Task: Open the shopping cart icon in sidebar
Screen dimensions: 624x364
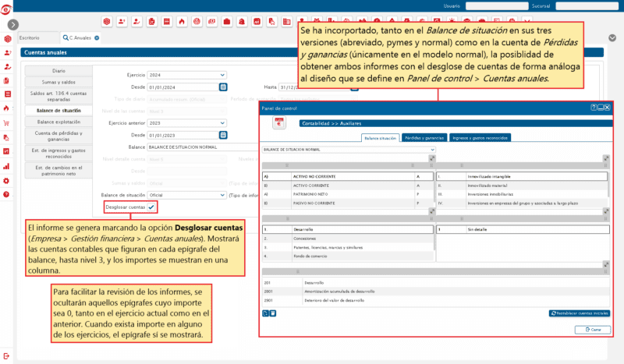Action: tap(6, 123)
